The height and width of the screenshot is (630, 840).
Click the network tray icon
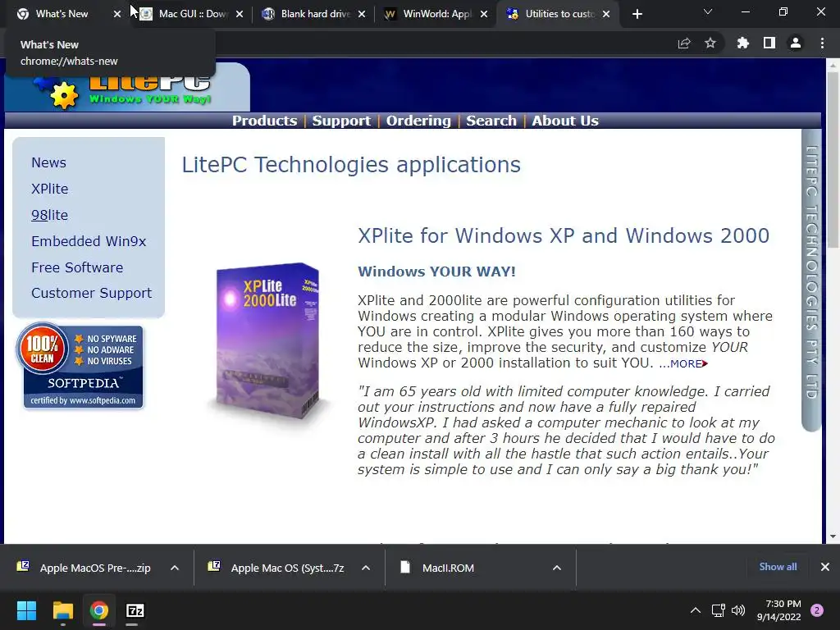tap(719, 610)
